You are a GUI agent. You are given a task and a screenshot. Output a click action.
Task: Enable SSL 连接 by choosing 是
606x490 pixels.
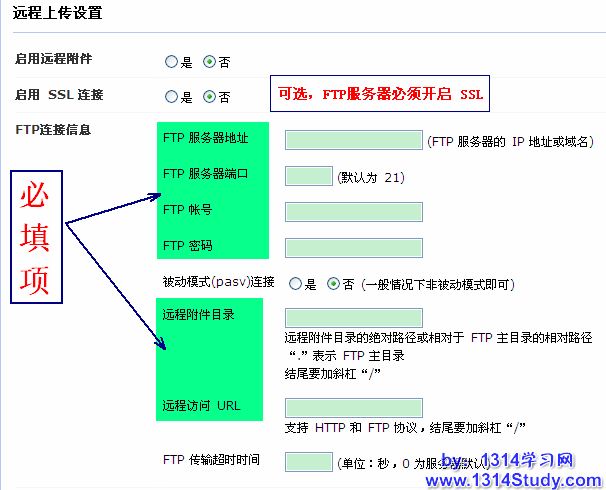(171, 97)
